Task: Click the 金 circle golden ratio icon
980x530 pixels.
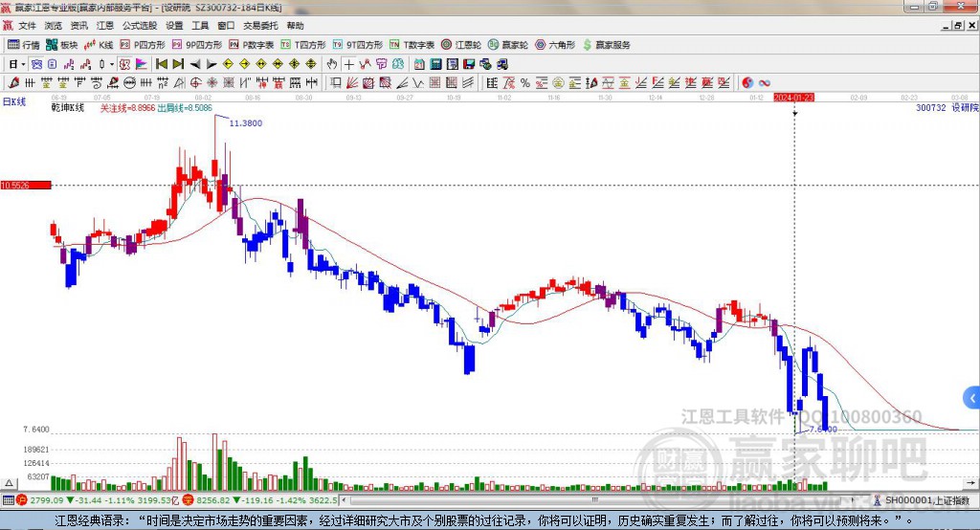Action: 558,82
